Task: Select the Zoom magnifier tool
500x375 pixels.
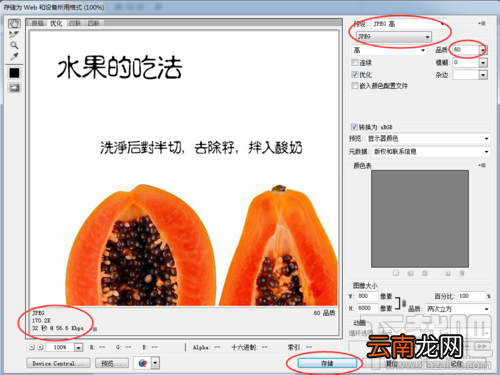Action: 14,45
